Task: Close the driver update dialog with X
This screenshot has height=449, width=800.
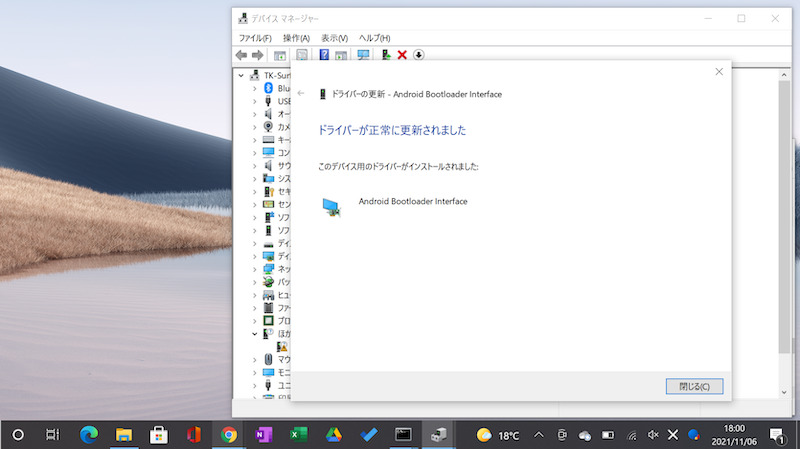Action: 719,72
